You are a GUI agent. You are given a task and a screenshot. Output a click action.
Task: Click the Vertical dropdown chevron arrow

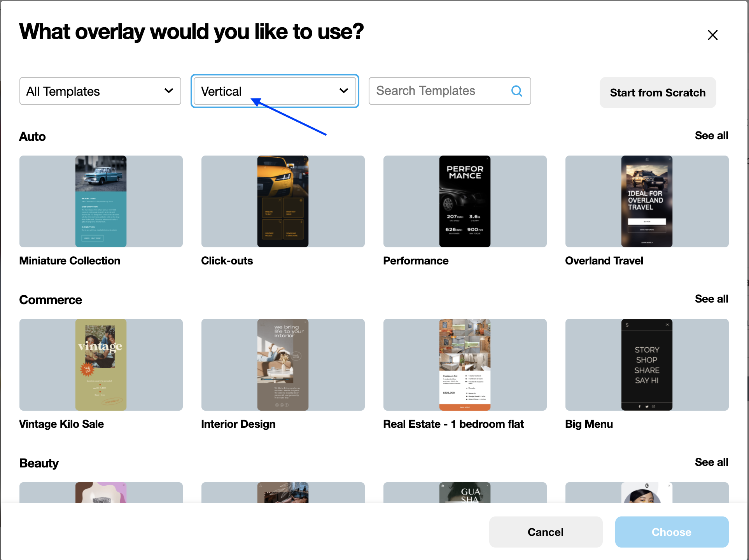click(343, 91)
